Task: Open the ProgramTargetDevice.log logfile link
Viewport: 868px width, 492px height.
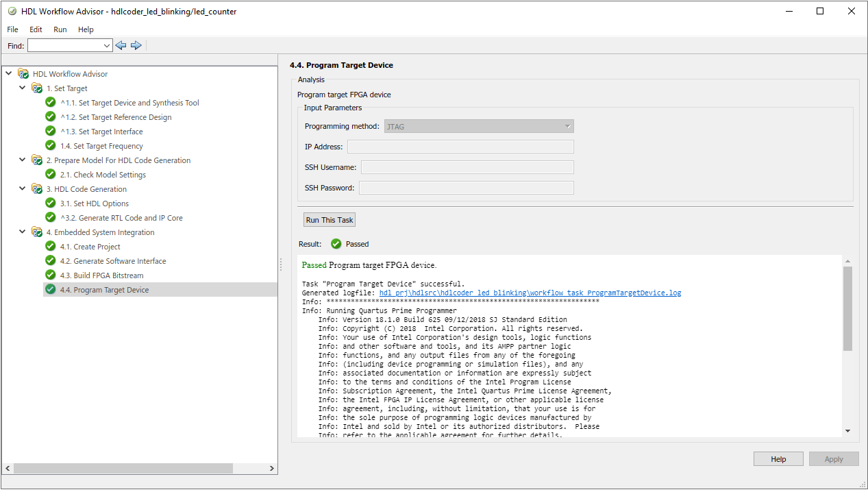Action: (x=530, y=293)
